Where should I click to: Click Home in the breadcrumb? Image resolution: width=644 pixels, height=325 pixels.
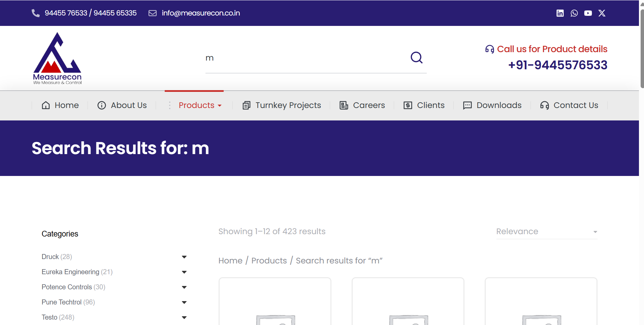tap(230, 261)
